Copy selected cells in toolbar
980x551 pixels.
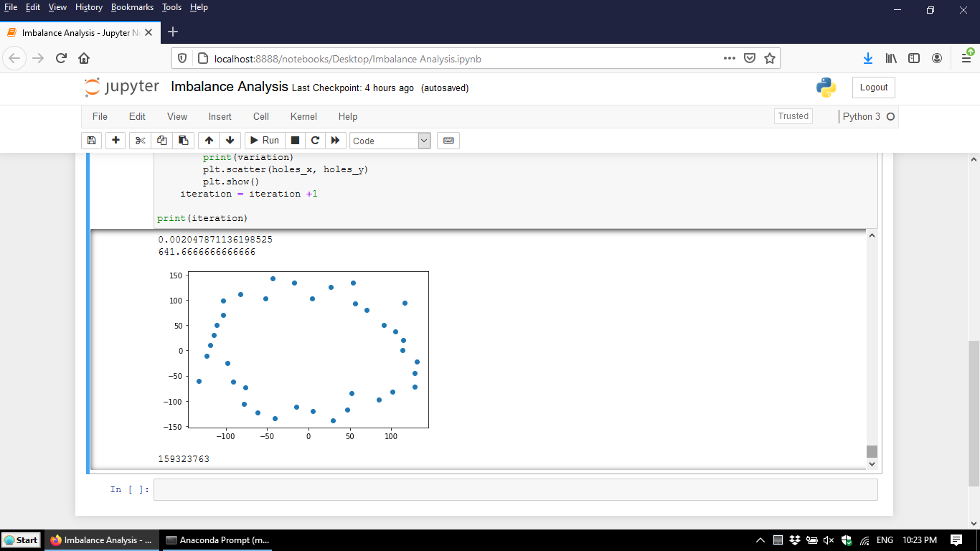point(161,141)
